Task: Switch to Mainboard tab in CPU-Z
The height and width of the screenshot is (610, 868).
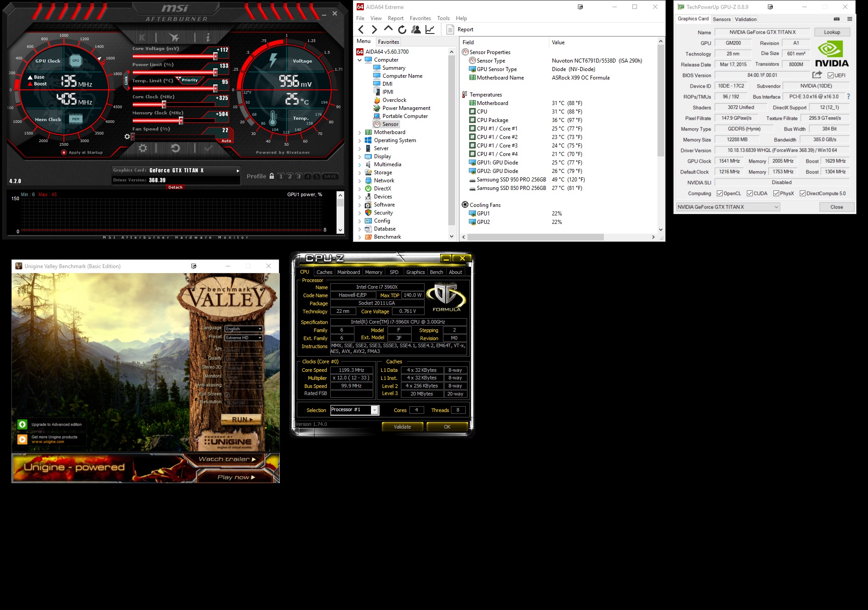Action: point(349,272)
